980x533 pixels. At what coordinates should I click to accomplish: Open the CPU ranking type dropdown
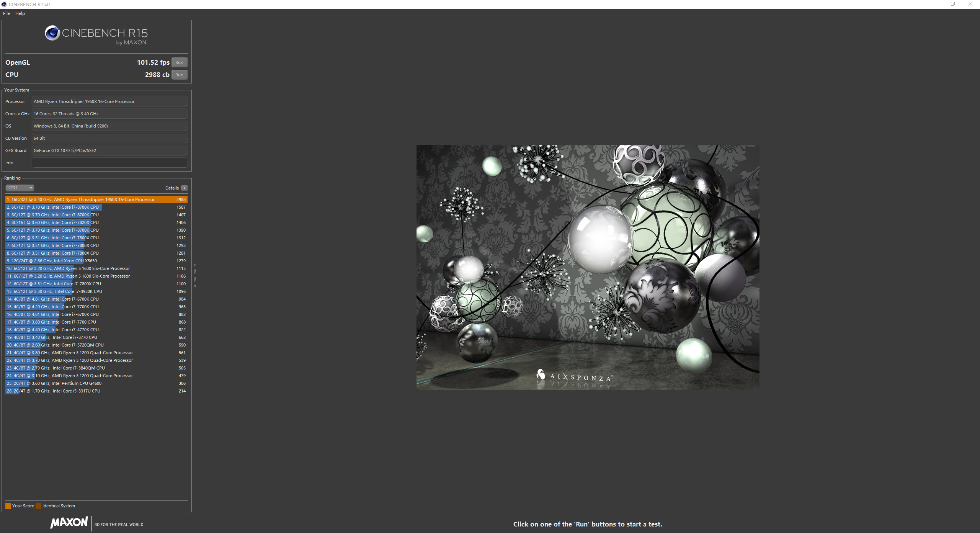click(20, 188)
